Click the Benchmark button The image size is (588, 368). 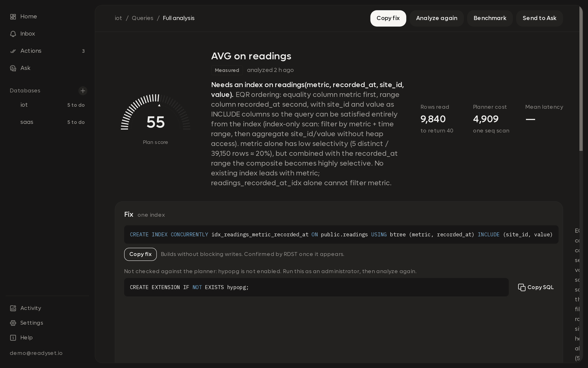pos(490,18)
